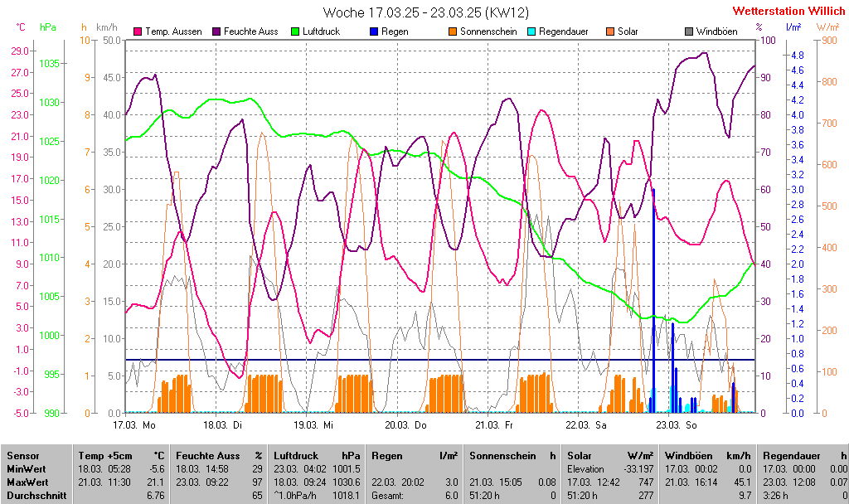Click the 'Solar' legend label
This screenshot has height=504, width=849.
pos(628,32)
